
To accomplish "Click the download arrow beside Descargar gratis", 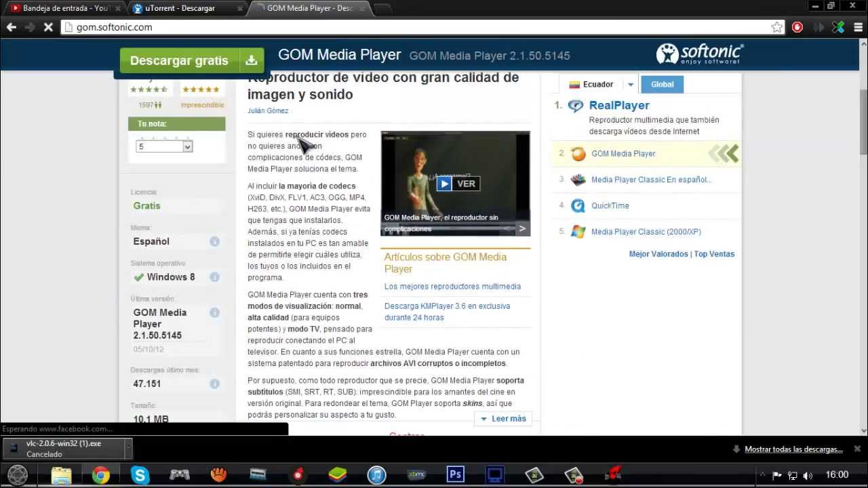I will tap(251, 60).
